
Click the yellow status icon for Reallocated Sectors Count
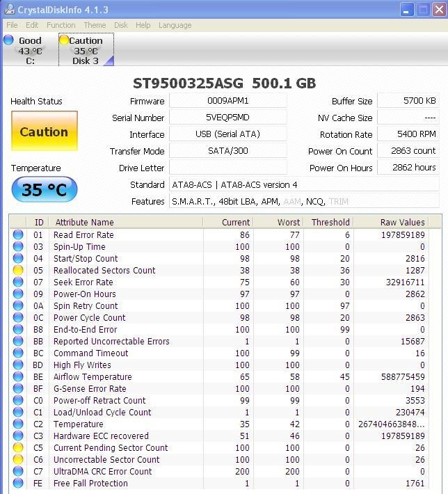(x=18, y=270)
